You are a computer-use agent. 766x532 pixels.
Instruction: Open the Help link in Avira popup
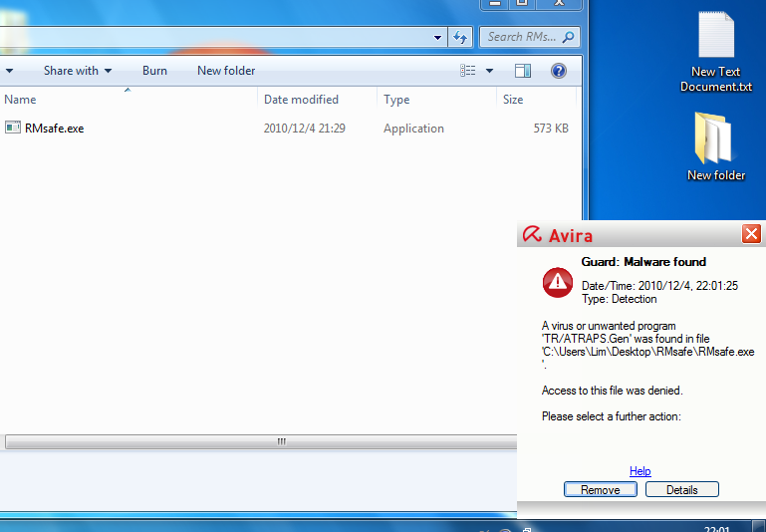[x=639, y=471]
